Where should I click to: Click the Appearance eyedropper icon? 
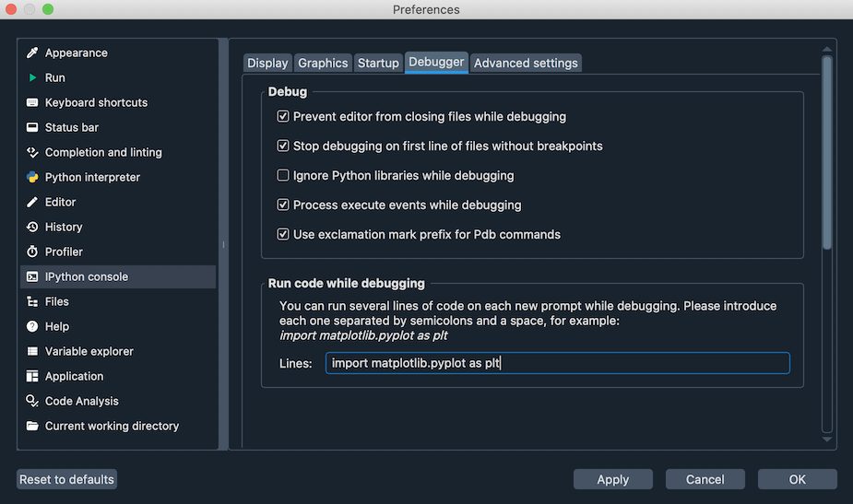32,53
